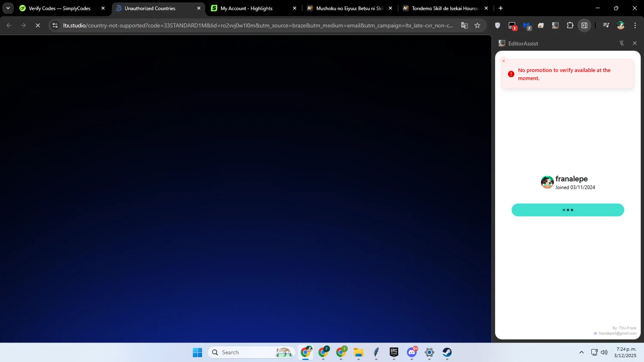
Task: Click the teal loading button
Action: (x=568, y=210)
